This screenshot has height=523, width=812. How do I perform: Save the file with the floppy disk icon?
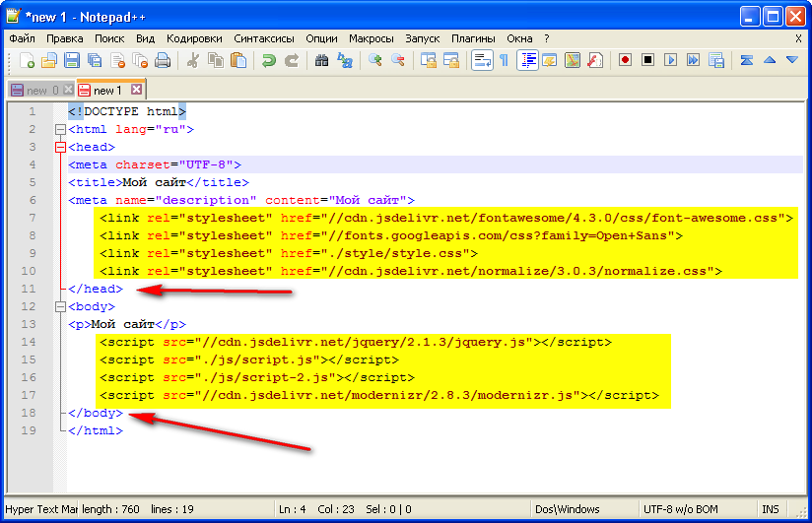[72, 61]
